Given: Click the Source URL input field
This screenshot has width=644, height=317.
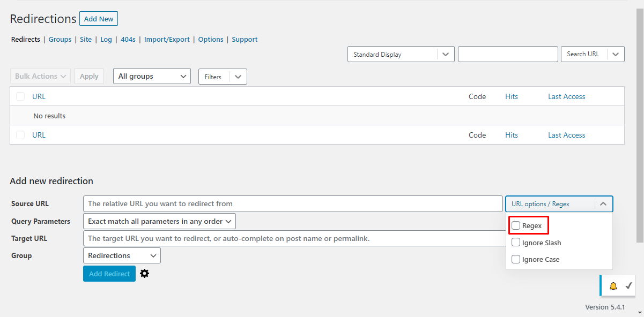Looking at the screenshot, I should click(293, 204).
